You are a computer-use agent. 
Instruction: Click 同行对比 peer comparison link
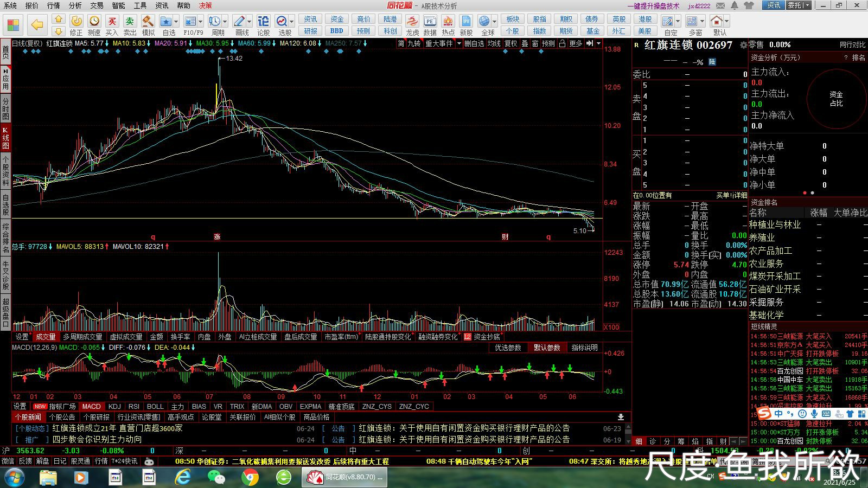tap(852, 45)
